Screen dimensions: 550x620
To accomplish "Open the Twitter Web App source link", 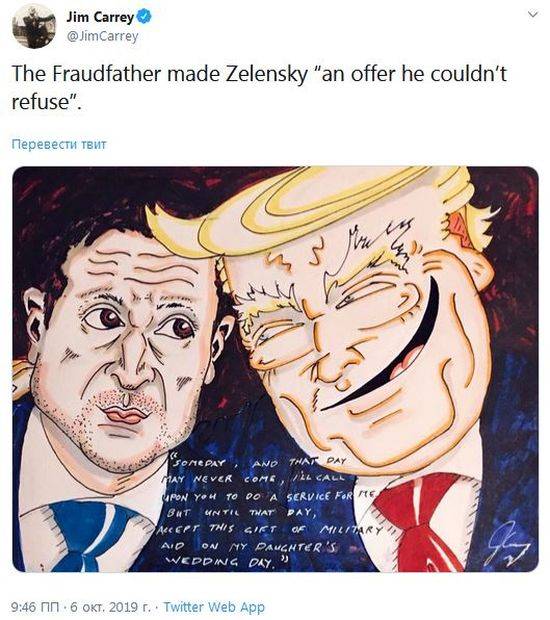I will coord(214,607).
